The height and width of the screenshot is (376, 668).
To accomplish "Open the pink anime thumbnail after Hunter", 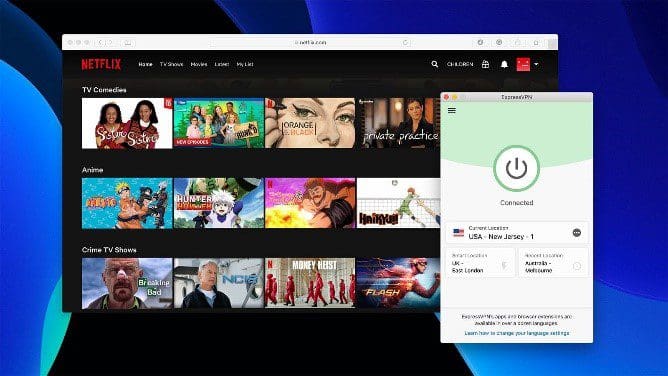I will pos(310,203).
